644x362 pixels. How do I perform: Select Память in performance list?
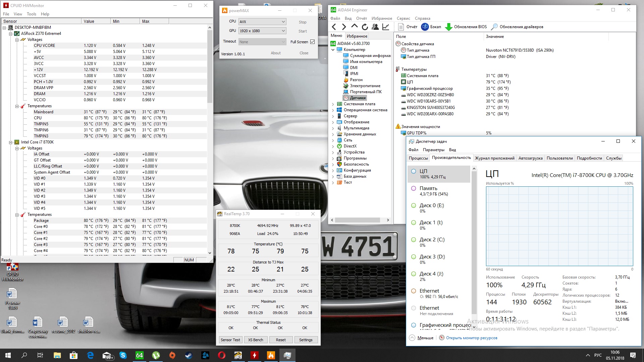428,188
